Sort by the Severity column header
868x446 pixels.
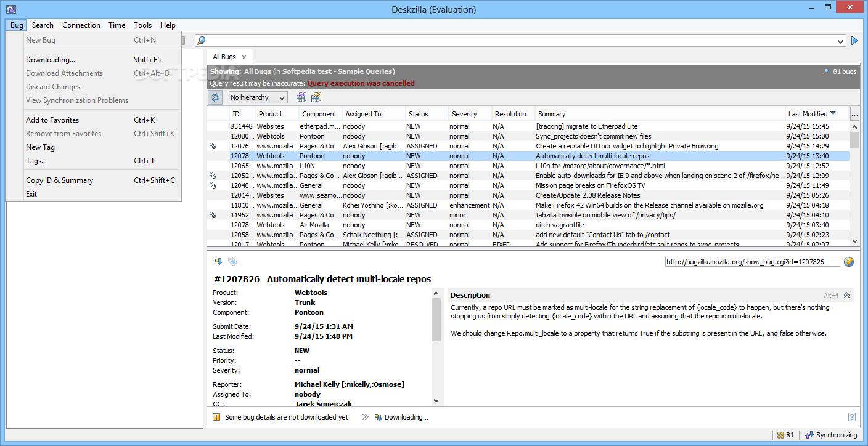(x=470, y=114)
